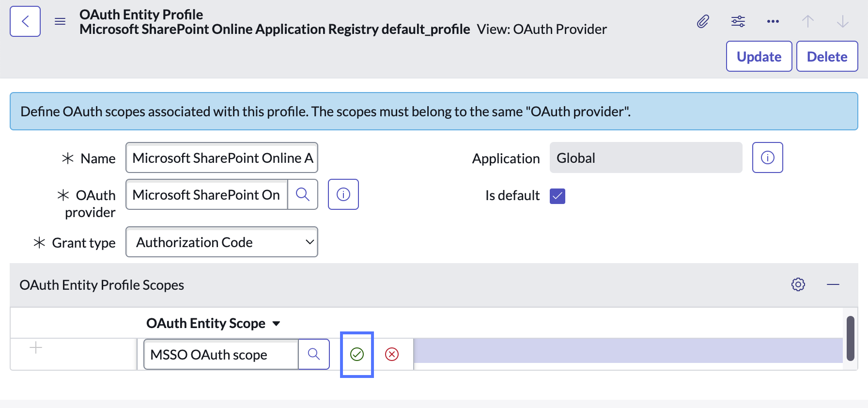Click the Define OAuth scopes info message
868x408 pixels.
(434, 111)
